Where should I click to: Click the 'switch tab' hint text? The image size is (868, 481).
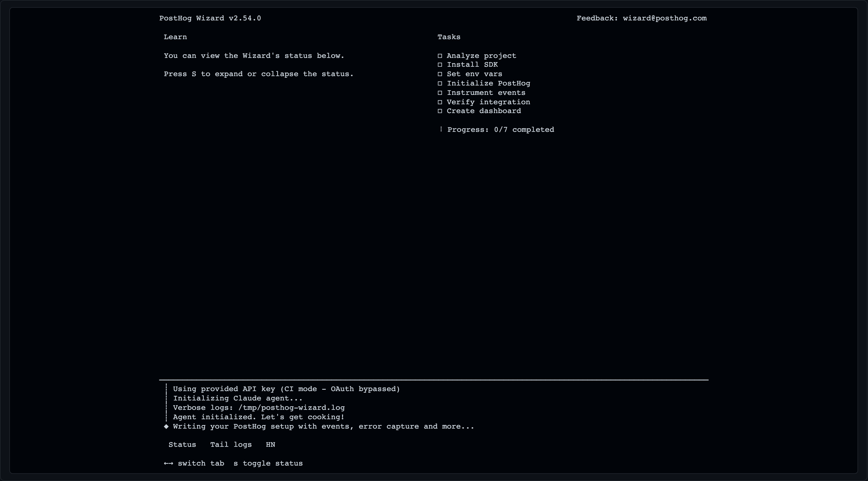(201, 464)
